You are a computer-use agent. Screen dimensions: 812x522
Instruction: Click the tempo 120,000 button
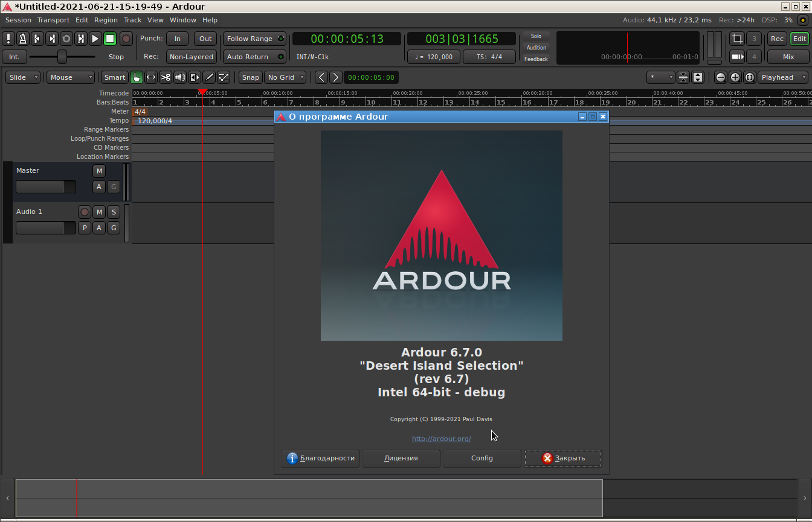(x=434, y=57)
